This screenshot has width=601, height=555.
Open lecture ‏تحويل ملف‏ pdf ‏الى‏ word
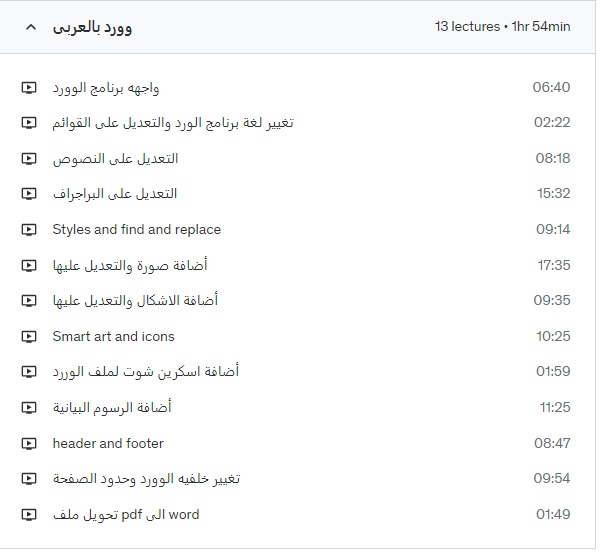tap(126, 514)
